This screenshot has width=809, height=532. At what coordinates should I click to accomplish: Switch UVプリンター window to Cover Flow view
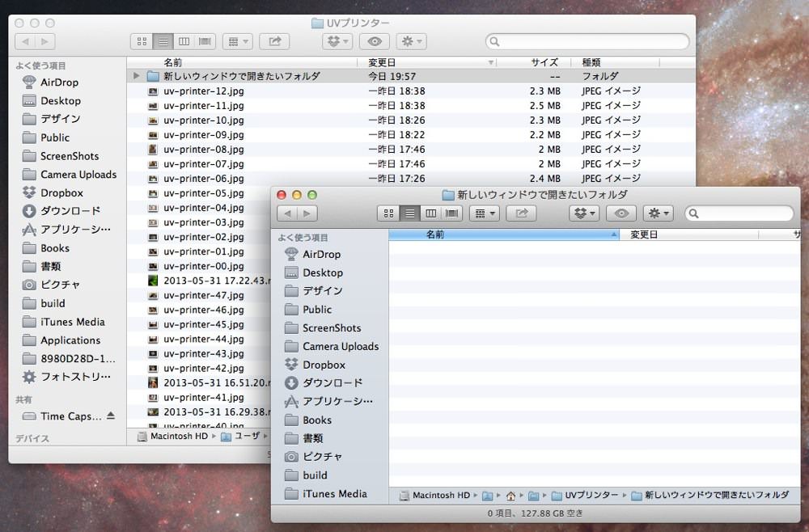point(205,41)
